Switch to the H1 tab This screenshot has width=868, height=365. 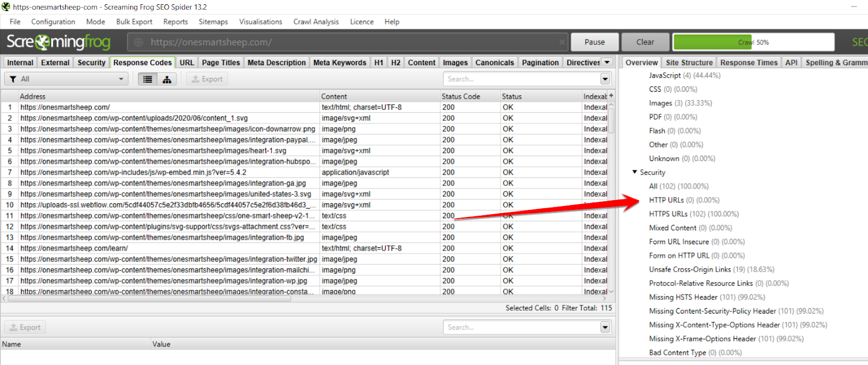[379, 62]
